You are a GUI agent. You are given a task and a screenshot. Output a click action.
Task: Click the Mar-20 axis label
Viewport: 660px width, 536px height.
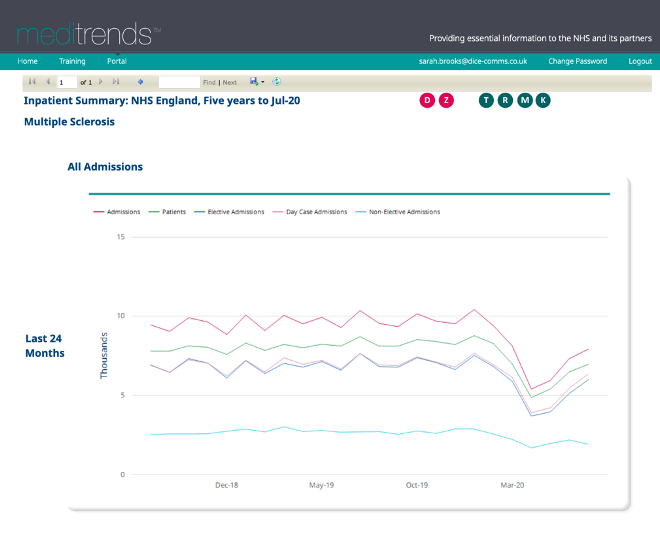512,485
